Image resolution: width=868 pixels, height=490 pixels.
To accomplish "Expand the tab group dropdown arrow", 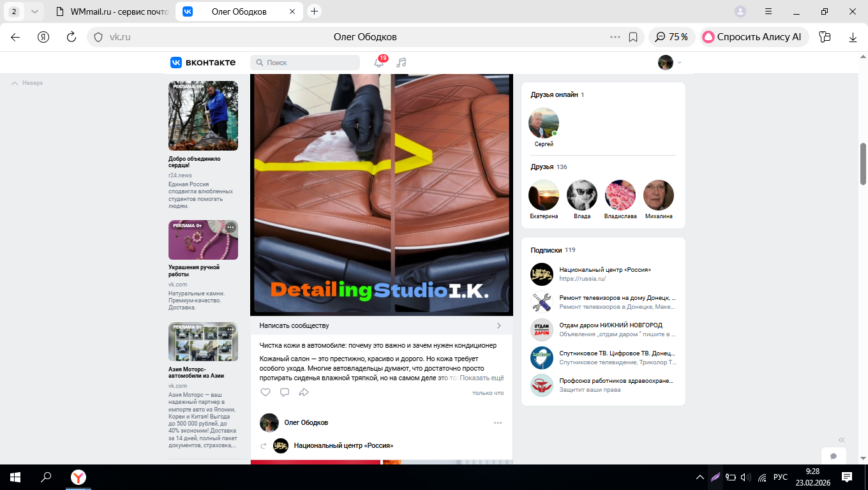I will [x=35, y=11].
